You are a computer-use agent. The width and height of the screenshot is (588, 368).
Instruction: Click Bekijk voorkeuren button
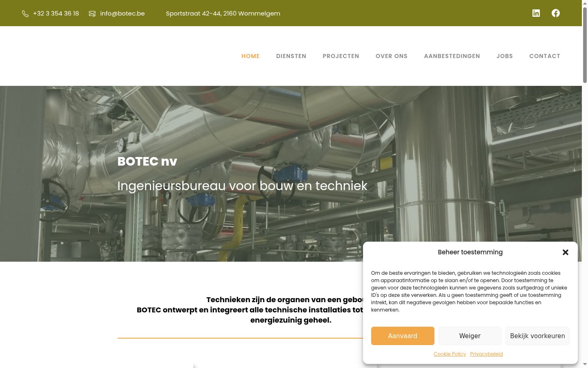tap(537, 336)
